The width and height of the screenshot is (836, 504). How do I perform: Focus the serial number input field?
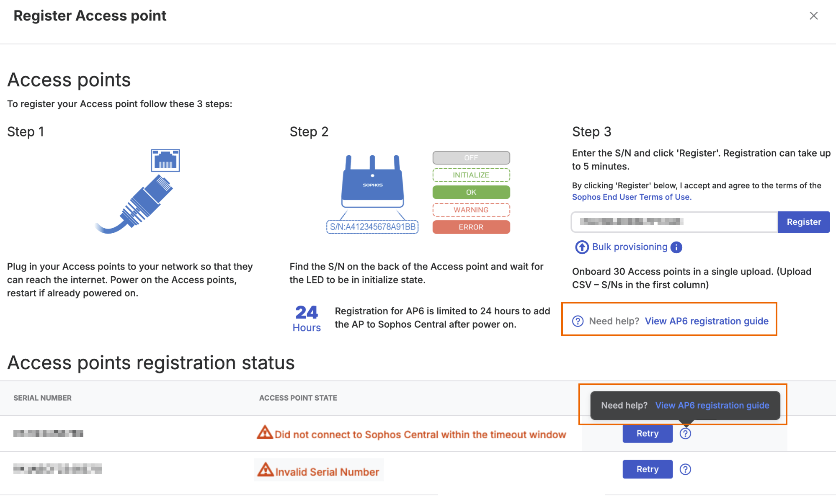[x=674, y=222]
